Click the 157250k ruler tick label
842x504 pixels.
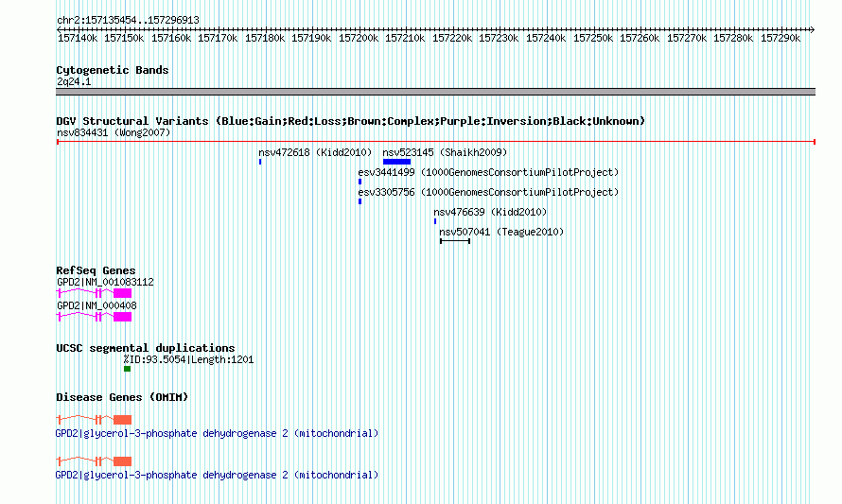(x=593, y=38)
